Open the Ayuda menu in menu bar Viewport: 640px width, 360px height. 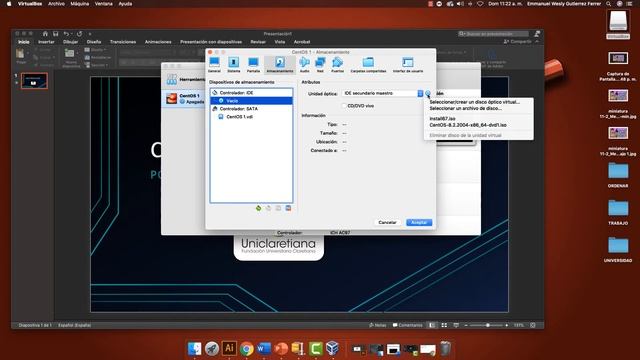click(125, 4)
